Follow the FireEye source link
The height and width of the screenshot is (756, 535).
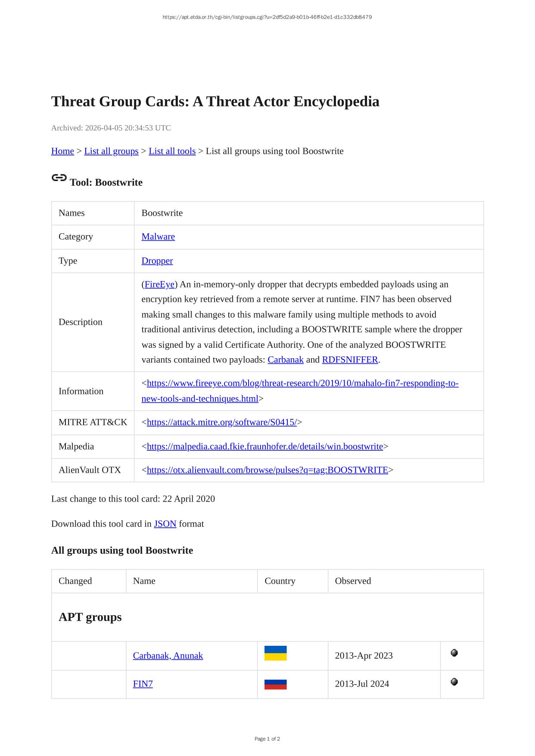pyautogui.click(x=159, y=285)
